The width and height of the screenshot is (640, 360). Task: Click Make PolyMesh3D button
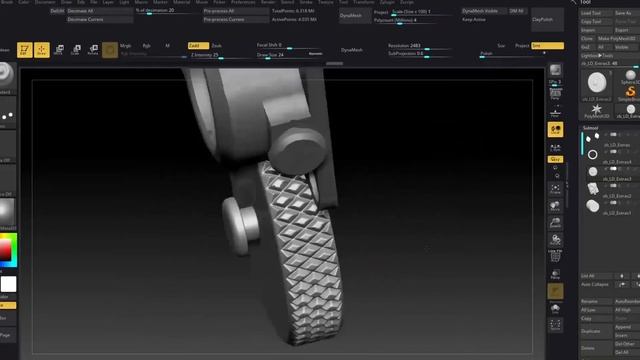pos(618,38)
